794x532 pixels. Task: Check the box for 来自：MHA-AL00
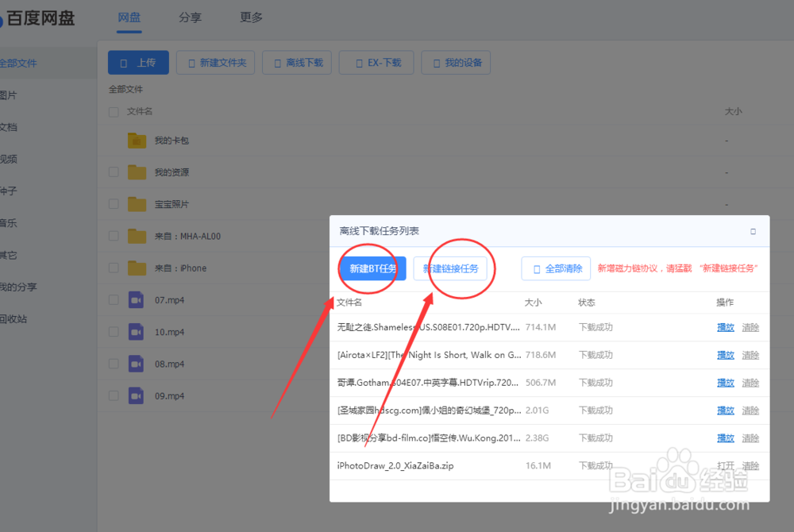114,236
